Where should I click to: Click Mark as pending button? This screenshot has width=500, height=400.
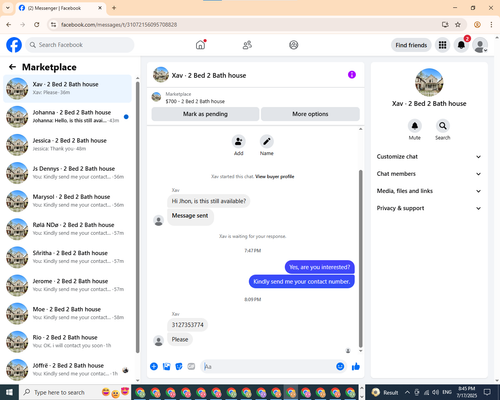point(205,114)
